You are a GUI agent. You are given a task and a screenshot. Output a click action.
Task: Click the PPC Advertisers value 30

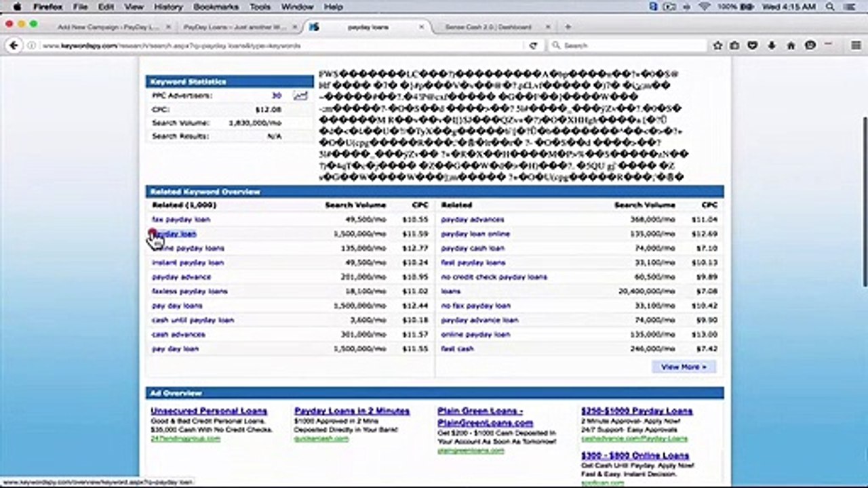[277, 96]
